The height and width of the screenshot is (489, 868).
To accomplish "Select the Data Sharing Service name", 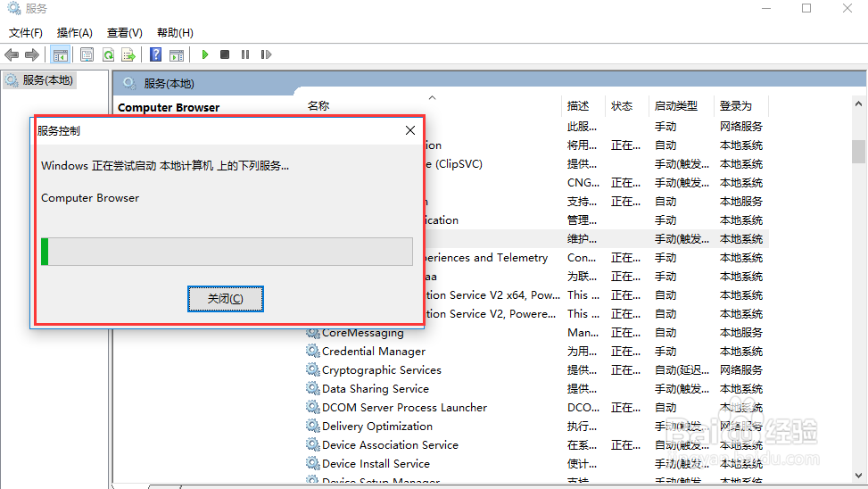I will click(376, 389).
